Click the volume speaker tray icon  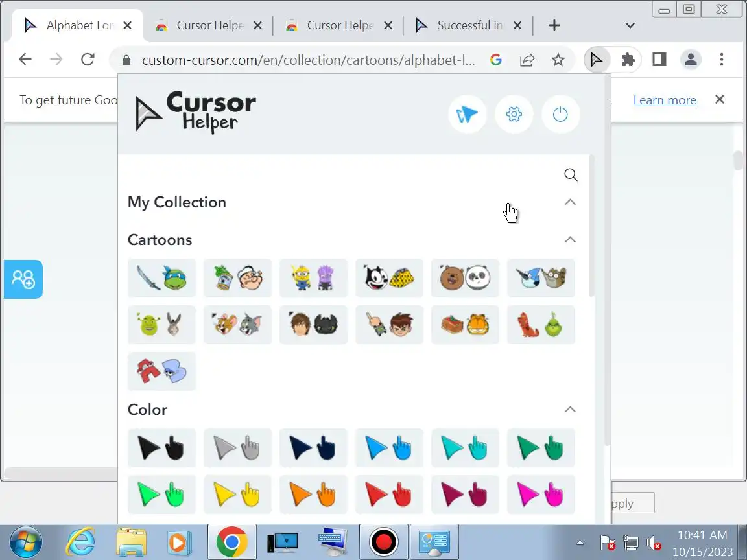(x=654, y=543)
